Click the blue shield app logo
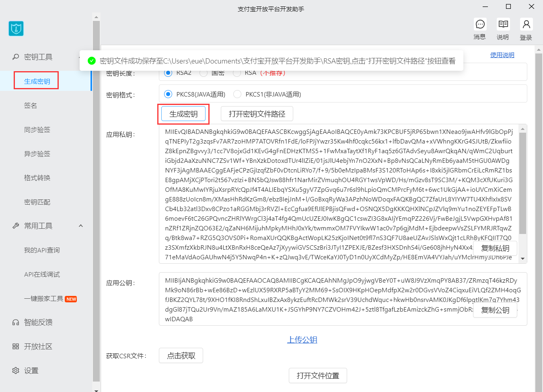The width and height of the screenshot is (543, 392). (16, 29)
